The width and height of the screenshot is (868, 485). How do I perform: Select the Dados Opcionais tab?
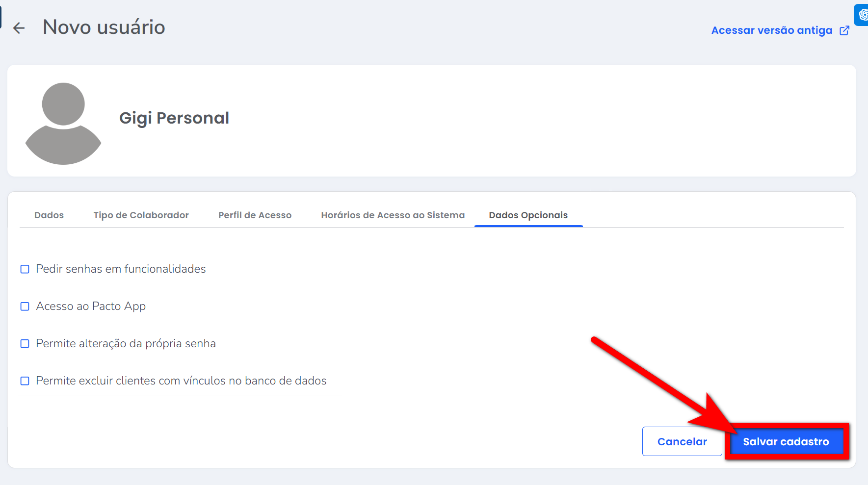click(x=528, y=215)
